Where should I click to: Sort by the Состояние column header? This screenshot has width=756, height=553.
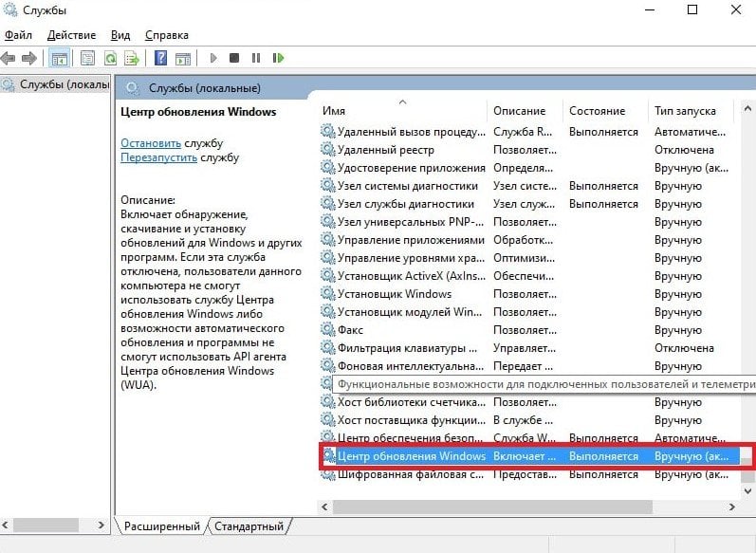(605, 111)
